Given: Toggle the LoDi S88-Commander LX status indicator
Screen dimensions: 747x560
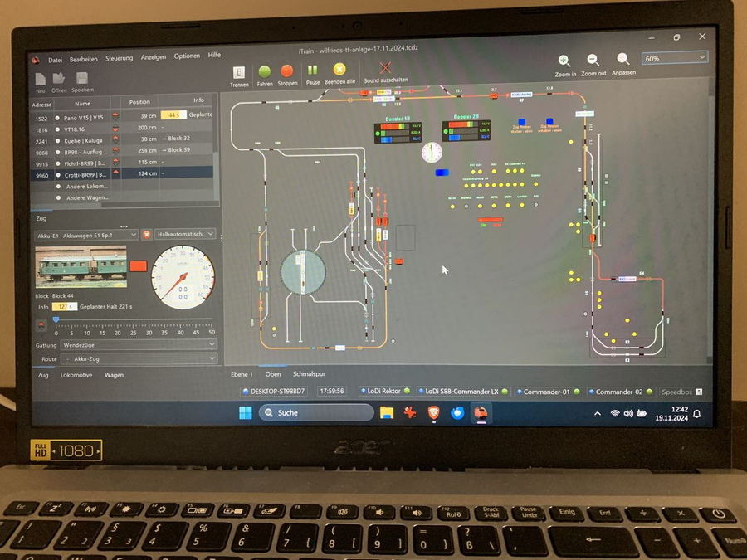Looking at the screenshot, I should pos(505,392).
